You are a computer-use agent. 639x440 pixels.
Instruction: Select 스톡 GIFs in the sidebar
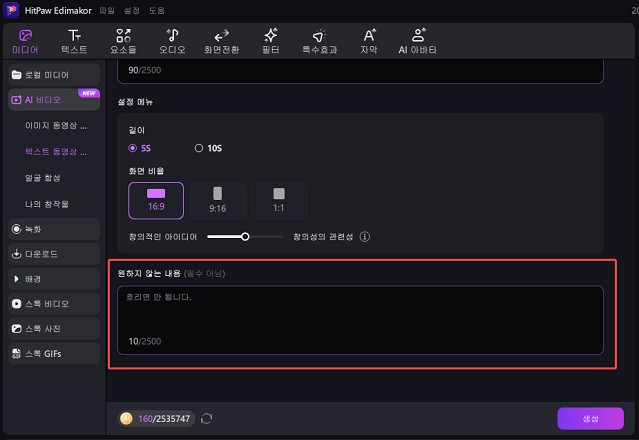(x=54, y=354)
